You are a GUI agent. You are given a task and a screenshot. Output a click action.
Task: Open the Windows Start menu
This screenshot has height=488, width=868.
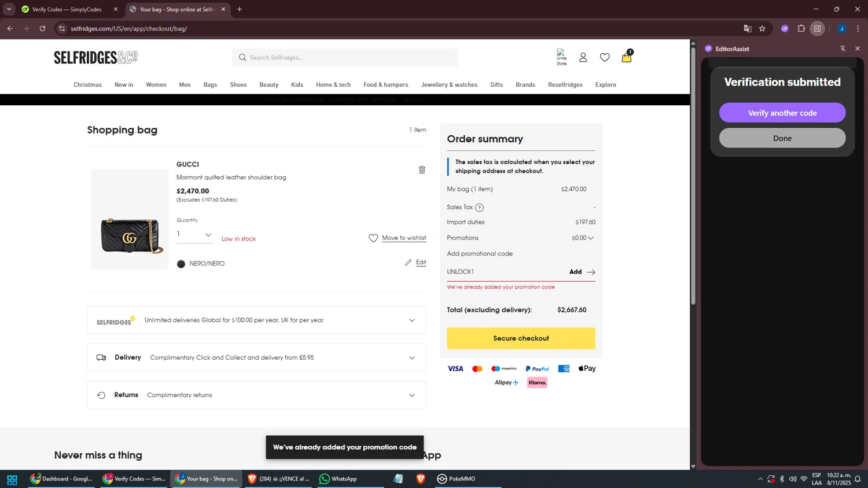tap(12, 479)
